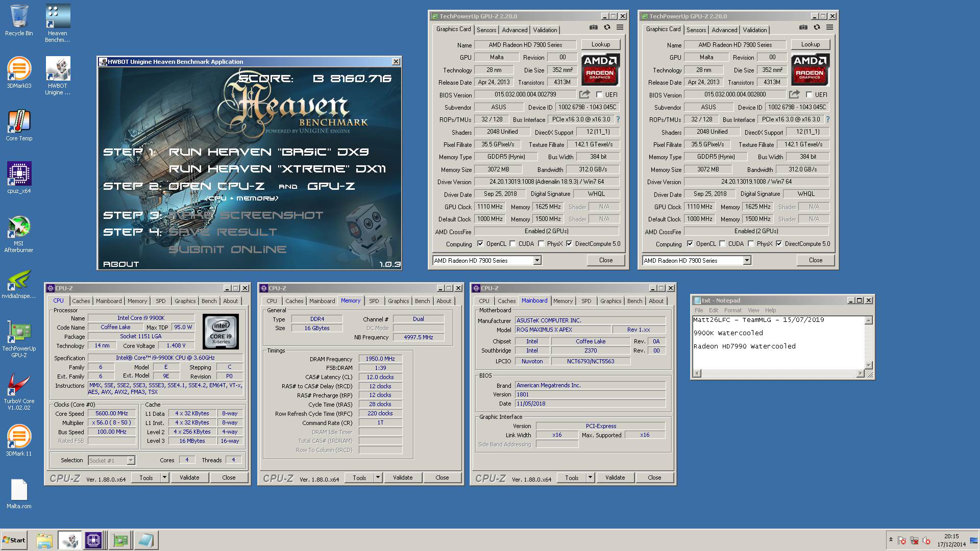Open TurboV Core desktop shortcut
Image resolution: width=980 pixels, height=551 pixels.
[19, 392]
